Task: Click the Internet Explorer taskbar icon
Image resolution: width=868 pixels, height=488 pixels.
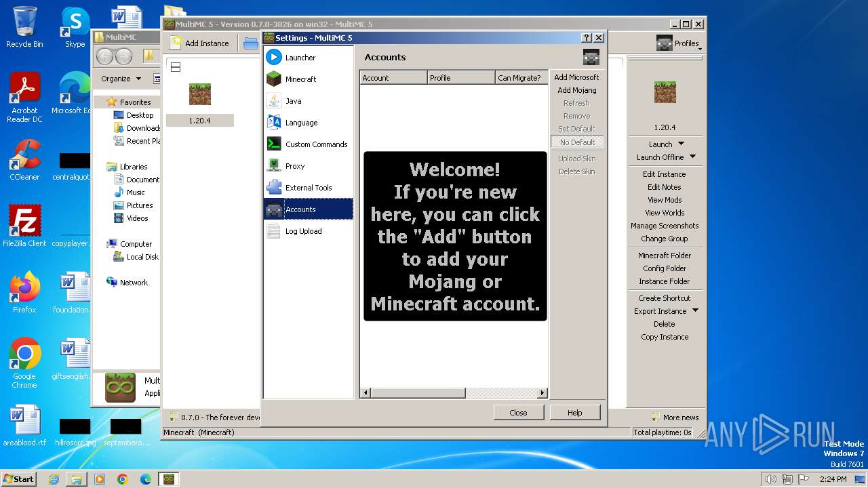Action: pos(54,479)
